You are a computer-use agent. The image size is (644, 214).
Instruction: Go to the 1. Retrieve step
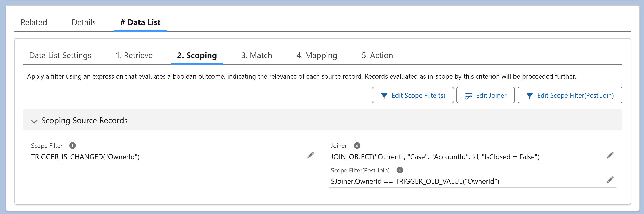134,55
